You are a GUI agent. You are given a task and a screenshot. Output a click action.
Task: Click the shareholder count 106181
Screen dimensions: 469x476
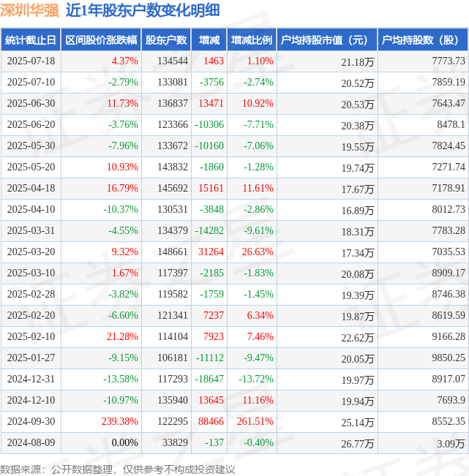click(x=173, y=358)
